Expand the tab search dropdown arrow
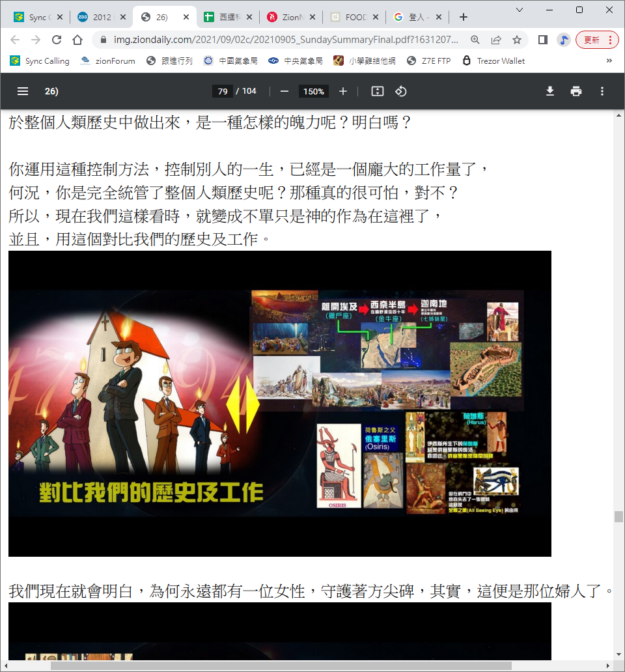The image size is (625, 672). pyautogui.click(x=519, y=9)
